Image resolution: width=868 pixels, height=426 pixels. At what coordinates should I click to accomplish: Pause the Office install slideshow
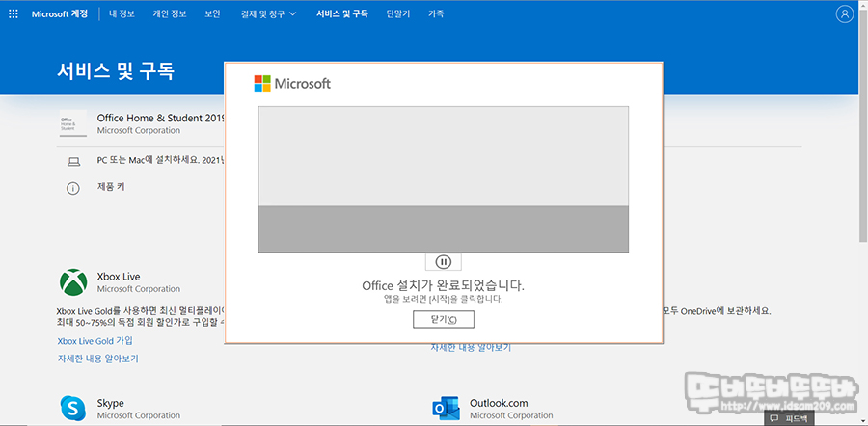444,262
